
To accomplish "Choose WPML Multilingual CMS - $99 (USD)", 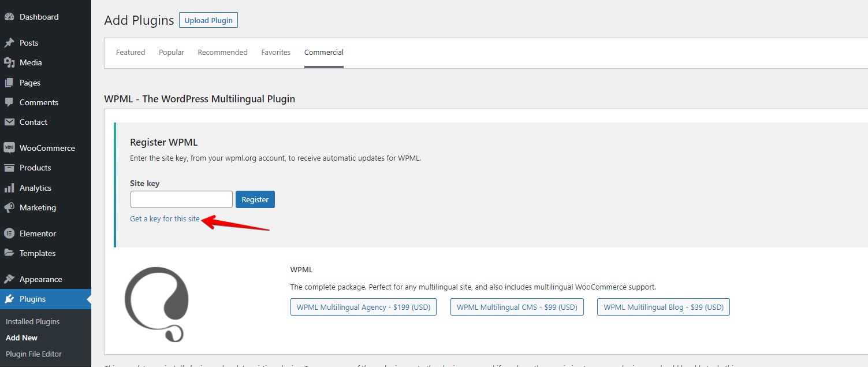I will (x=517, y=307).
